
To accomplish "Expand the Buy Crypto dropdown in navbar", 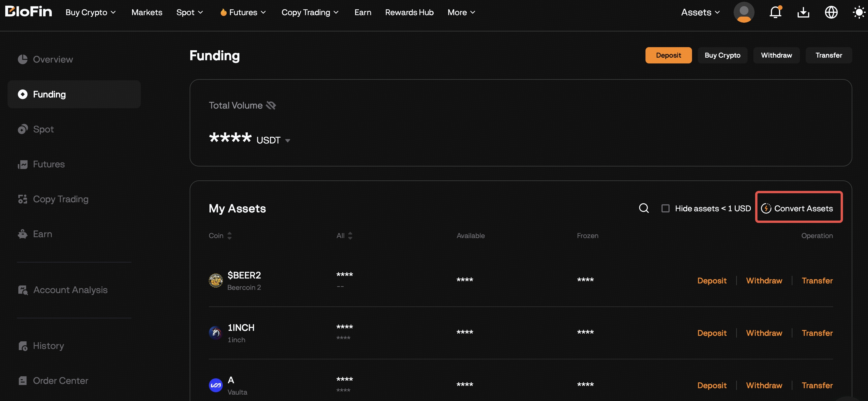I will pos(90,13).
